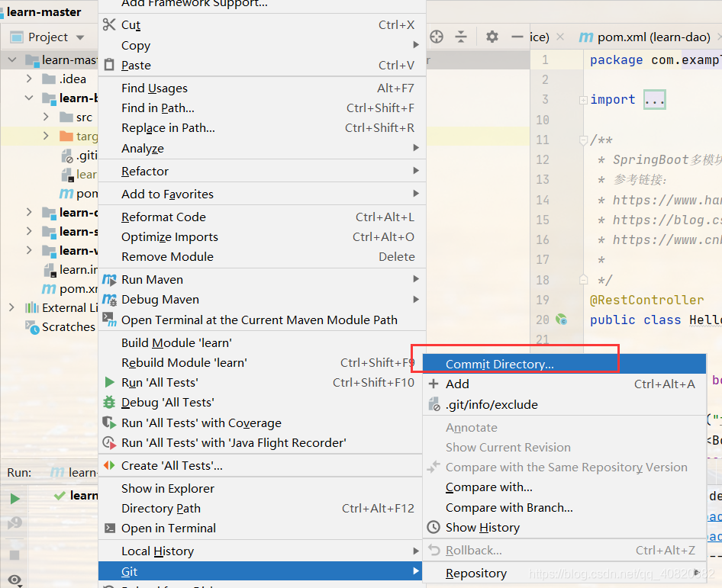Select the Scratches tree item
Image resolution: width=722 pixels, height=588 pixels.
(x=68, y=326)
